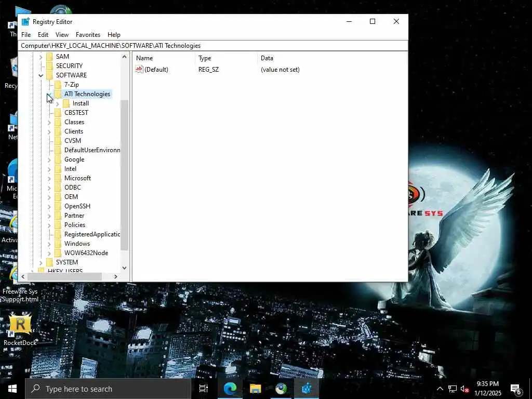Select the Classes key label
Viewport: 532px width, 399px height.
[x=74, y=122]
